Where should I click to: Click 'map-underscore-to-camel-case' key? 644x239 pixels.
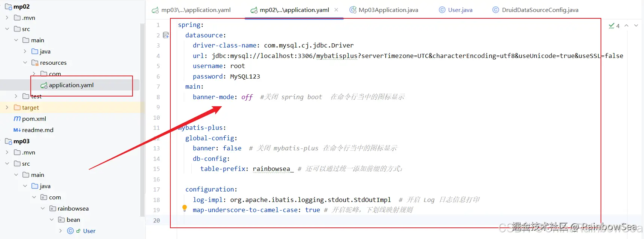pyautogui.click(x=245, y=210)
